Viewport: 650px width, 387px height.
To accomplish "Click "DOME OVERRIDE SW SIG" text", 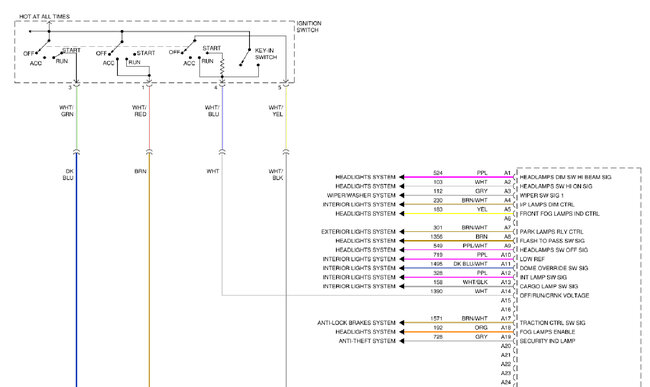I will tap(553, 268).
